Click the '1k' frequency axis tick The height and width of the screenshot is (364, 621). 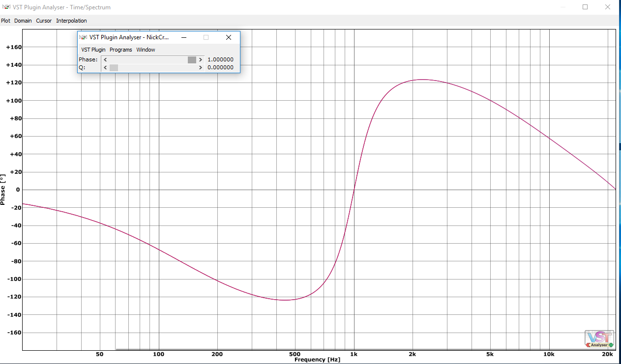[354, 354]
